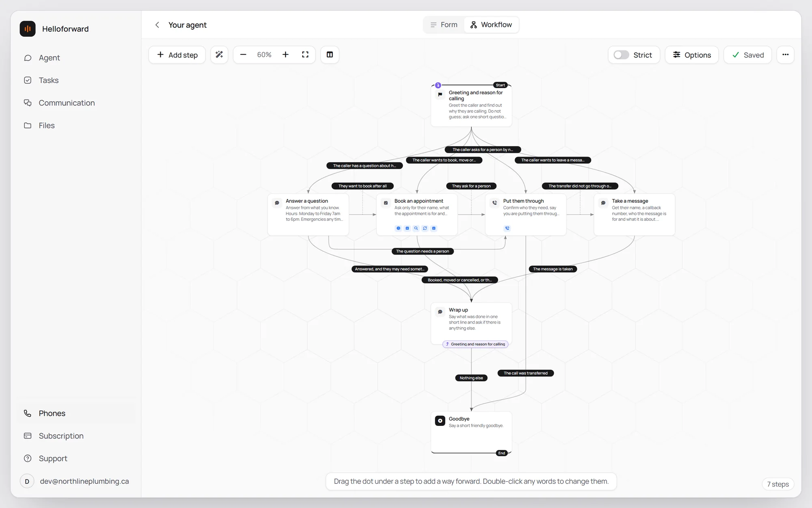Select the Answer a question step

pos(308,215)
